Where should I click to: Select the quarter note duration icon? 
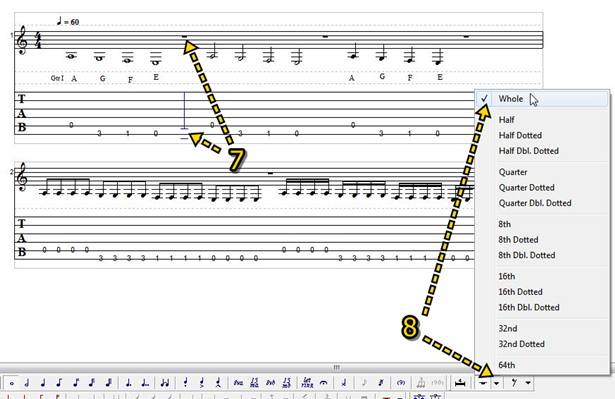[43, 383]
